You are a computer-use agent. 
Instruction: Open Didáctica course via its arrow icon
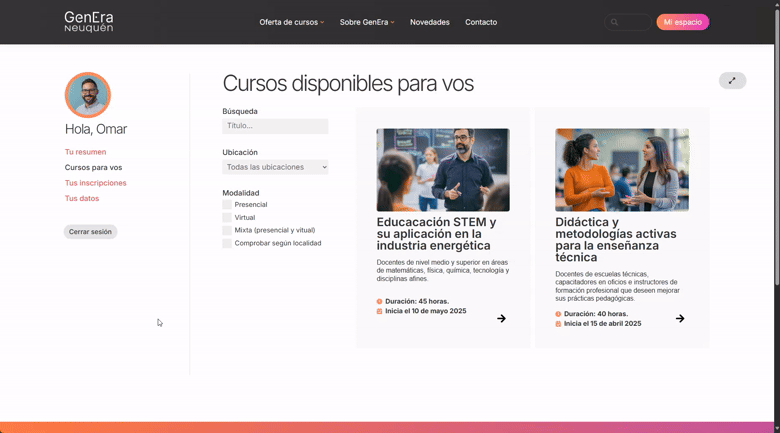[680, 319]
